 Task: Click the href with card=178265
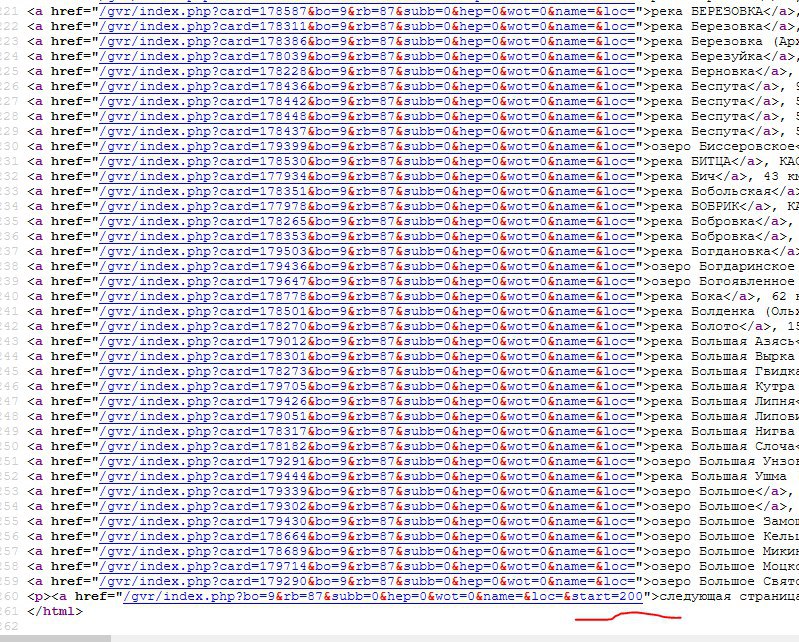367,222
